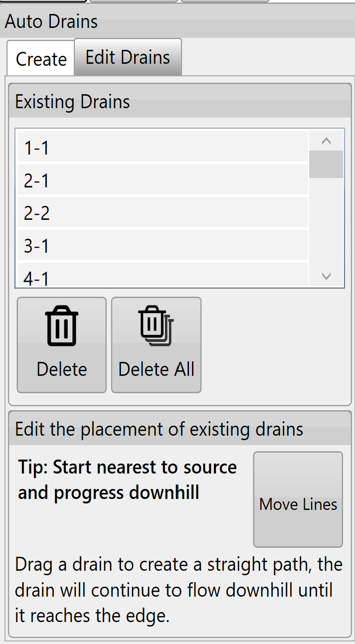Click the bold Tip text
Screen dimensions: 355x644
(x=127, y=480)
